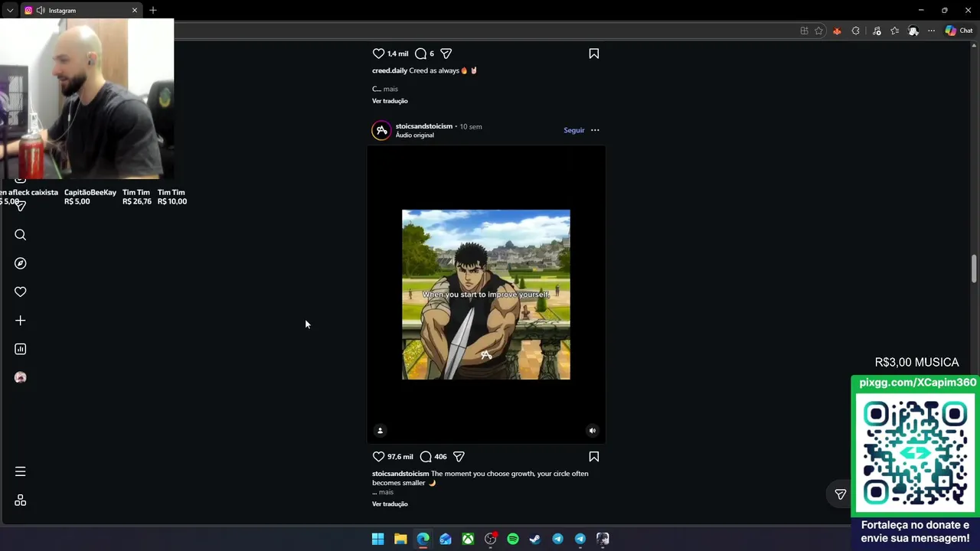Open the Favorites list icon
This screenshot has height=551, width=980.
[894, 31]
